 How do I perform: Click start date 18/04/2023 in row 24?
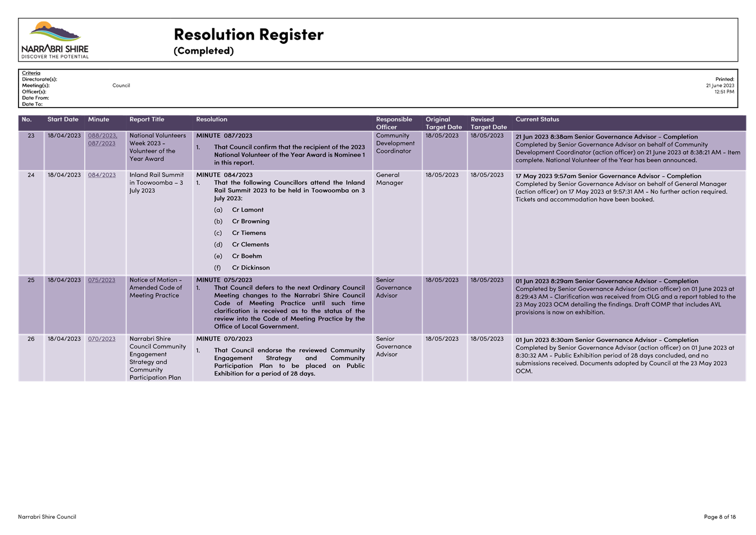click(64, 175)
